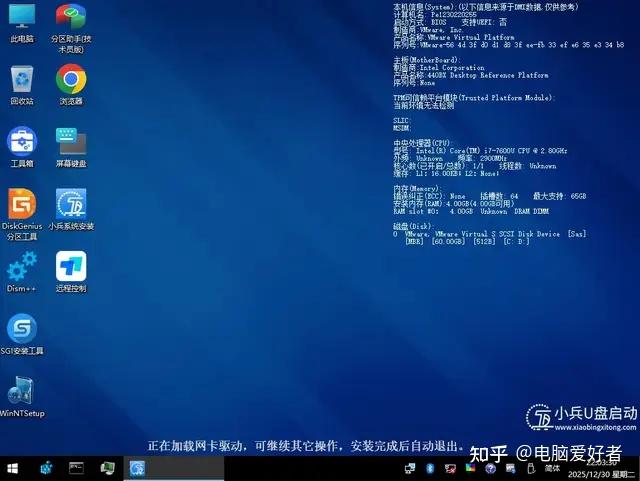
Task: Open the 屏幕键盘 on-screen keyboard icon
Action: [x=71, y=147]
